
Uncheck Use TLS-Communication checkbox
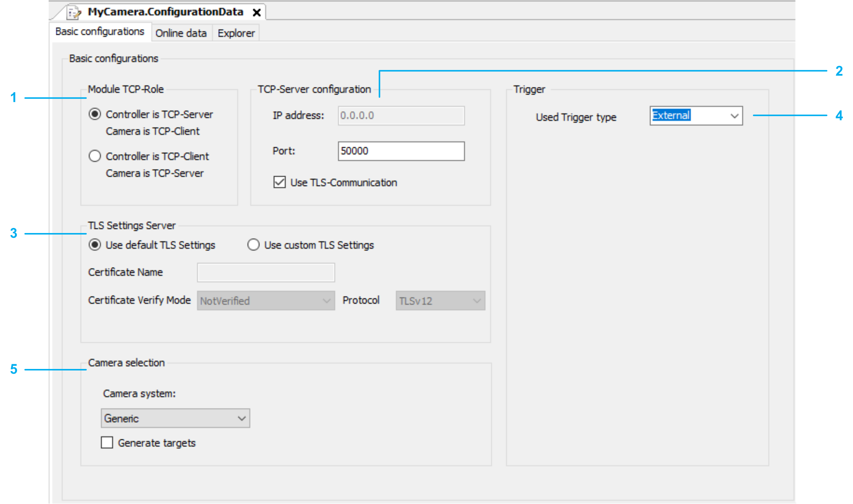279,182
